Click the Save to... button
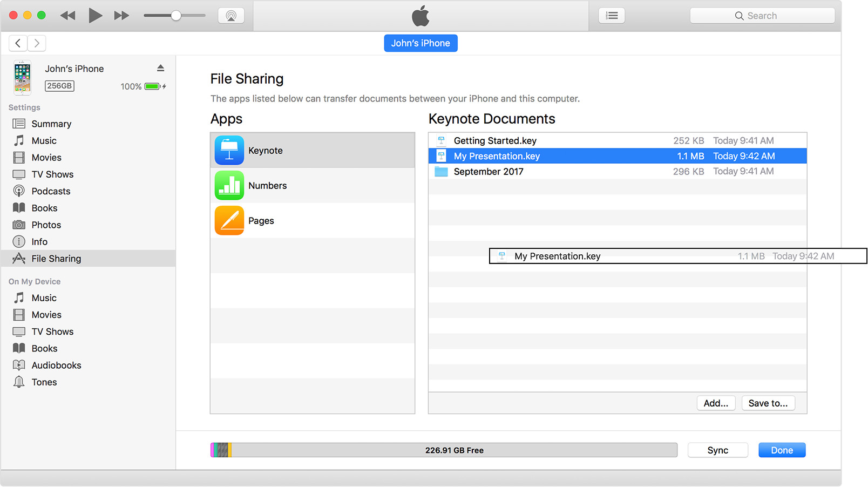This screenshot has width=868, height=487. point(768,403)
